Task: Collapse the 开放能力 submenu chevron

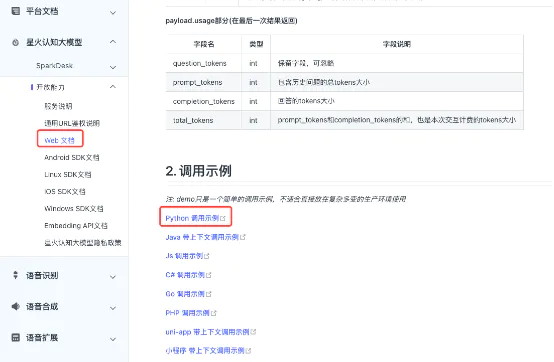Action: click(x=113, y=87)
